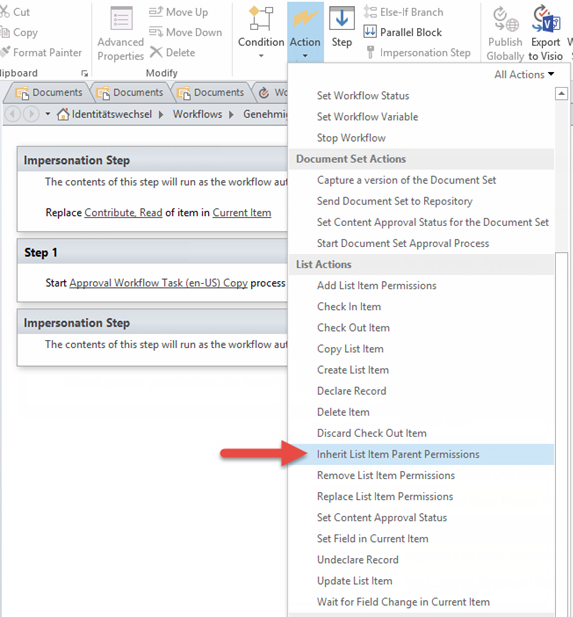The image size is (573, 617).
Task: Open breadcrumb history dropdown arrow
Action: 48,114
